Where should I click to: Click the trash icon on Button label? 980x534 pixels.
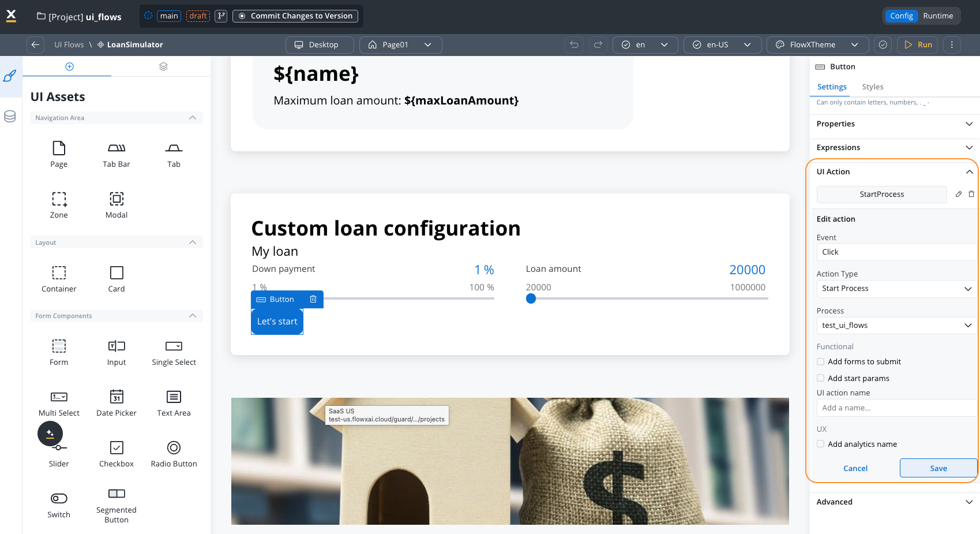(313, 299)
